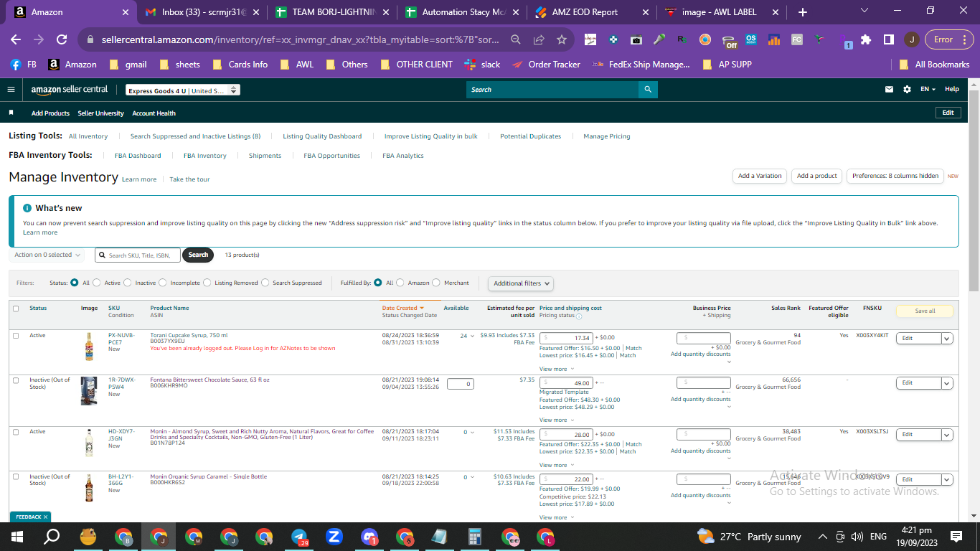Focus the Search SKU, Title, ISBN field
This screenshot has width=980, height=551.
coord(138,255)
